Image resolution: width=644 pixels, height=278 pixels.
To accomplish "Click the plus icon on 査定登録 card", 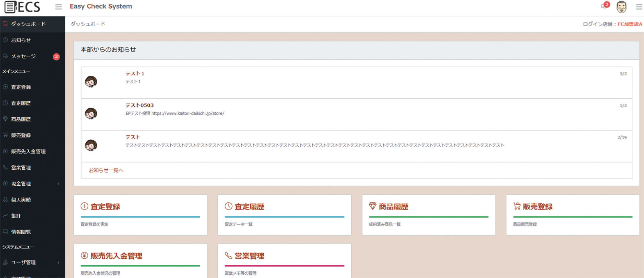I will click(84, 206).
